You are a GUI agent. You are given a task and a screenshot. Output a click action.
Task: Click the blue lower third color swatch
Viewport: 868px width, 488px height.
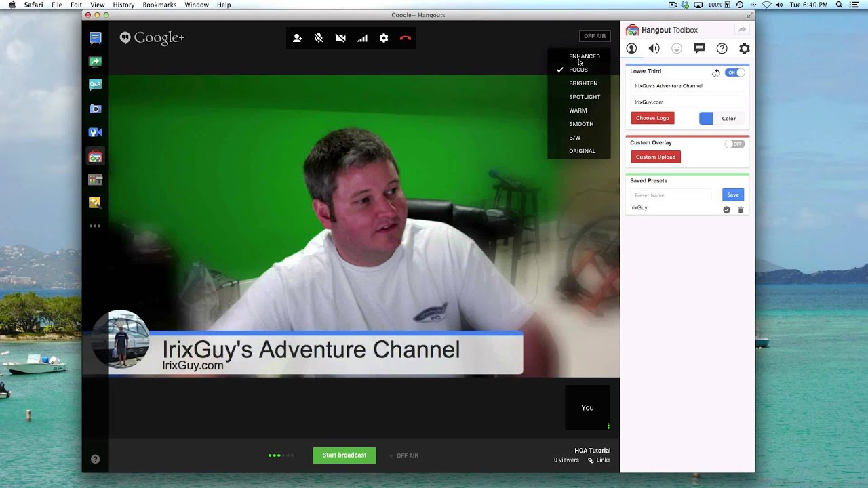click(x=706, y=118)
